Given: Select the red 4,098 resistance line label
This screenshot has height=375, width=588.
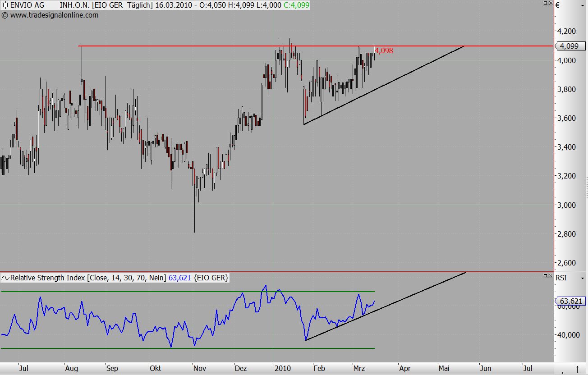Looking at the screenshot, I should (384, 51).
